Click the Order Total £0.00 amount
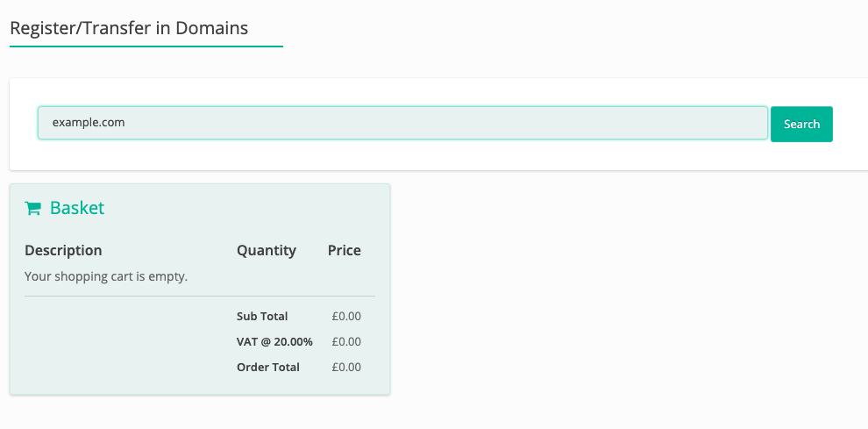The height and width of the screenshot is (429, 868). tap(346, 367)
